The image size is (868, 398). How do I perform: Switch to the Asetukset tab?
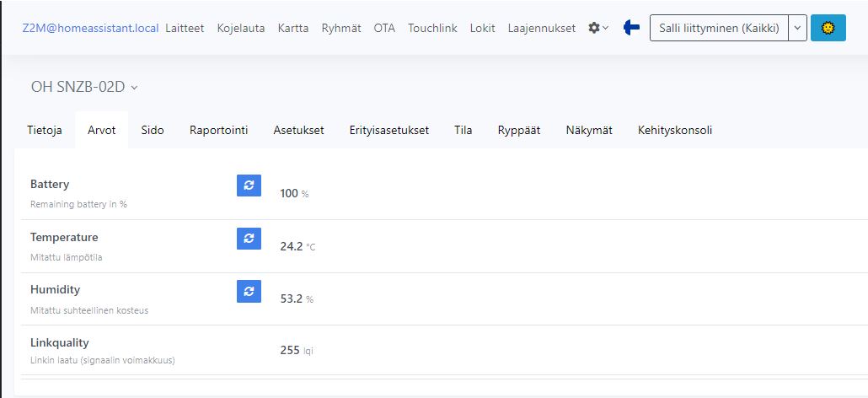[x=298, y=130]
